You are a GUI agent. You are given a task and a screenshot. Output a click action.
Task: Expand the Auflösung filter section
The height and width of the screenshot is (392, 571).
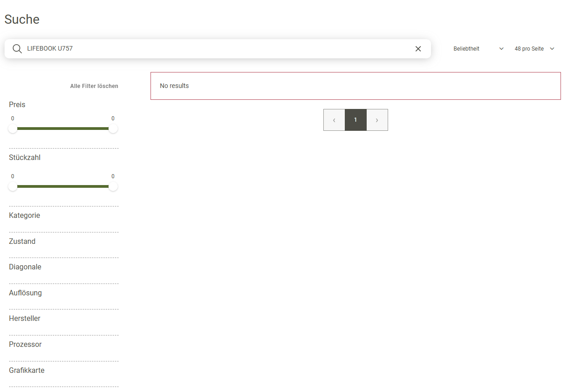click(26, 293)
